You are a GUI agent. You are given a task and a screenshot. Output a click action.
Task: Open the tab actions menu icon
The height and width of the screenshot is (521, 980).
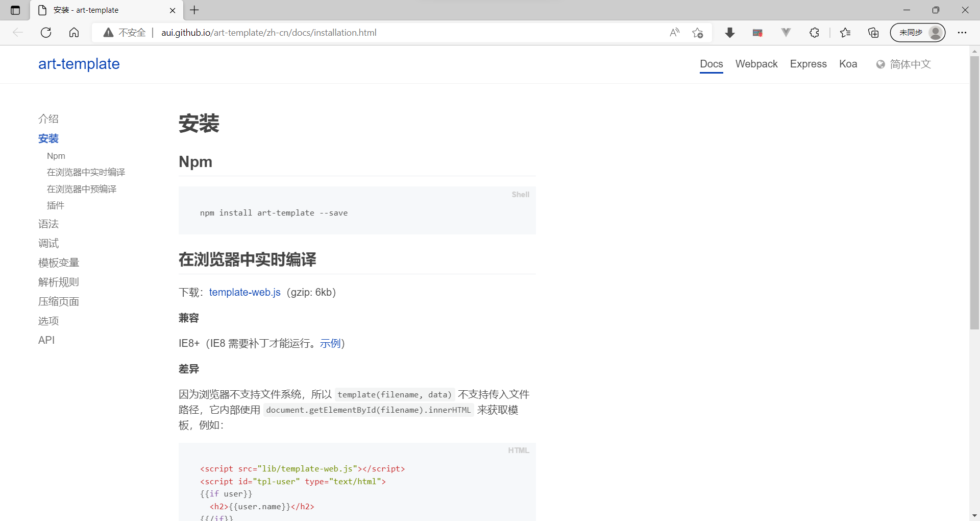tap(14, 10)
